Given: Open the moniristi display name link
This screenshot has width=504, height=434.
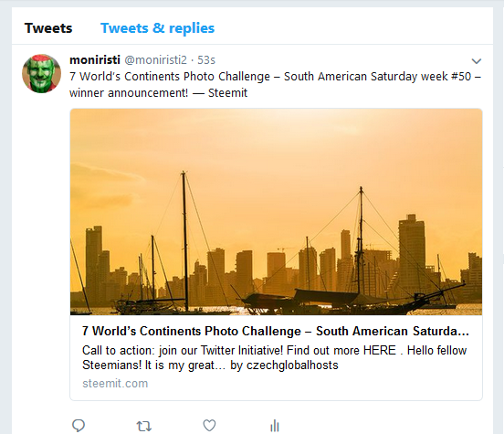Looking at the screenshot, I should (x=95, y=59).
